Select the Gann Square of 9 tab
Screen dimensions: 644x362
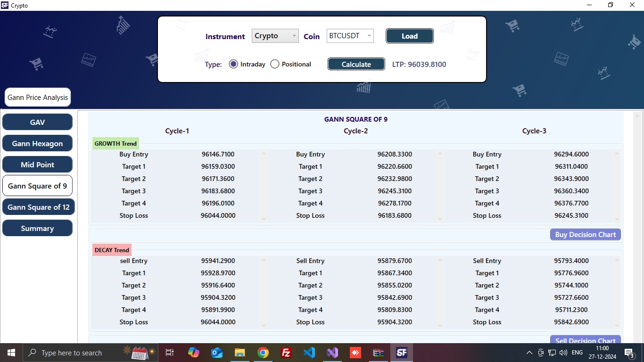pyautogui.click(x=37, y=185)
